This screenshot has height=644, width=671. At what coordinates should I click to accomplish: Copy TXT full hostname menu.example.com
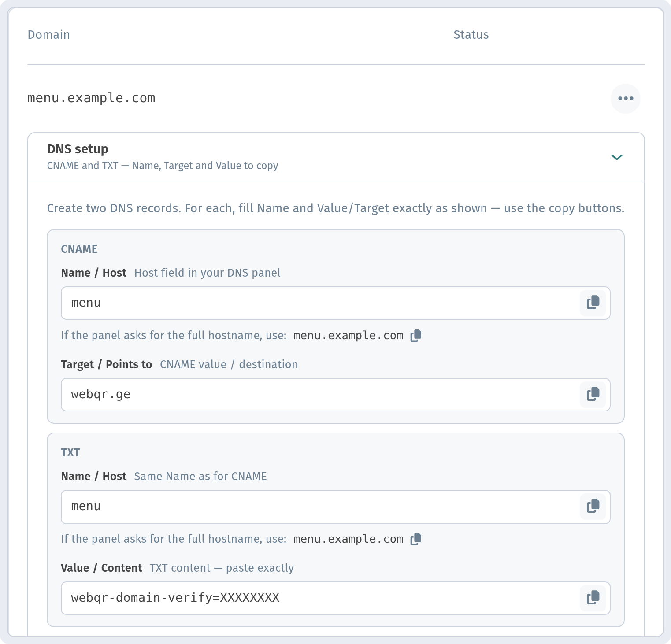click(x=415, y=539)
